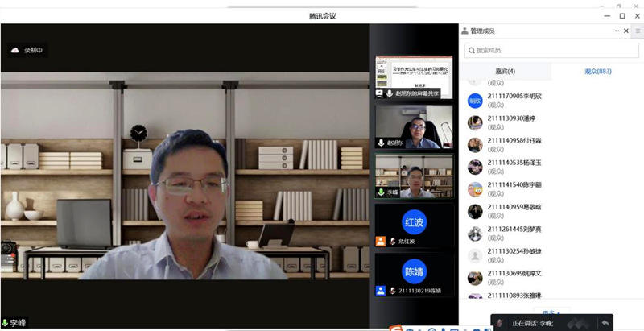This screenshot has width=644, height=331.
Task: Open the 赵旭东 screen share thumbnail
Action: pos(414,77)
